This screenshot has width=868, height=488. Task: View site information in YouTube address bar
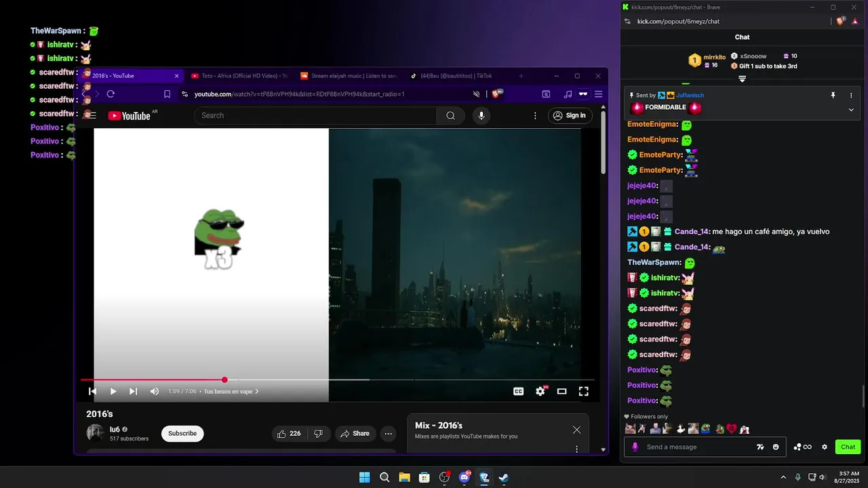coord(184,94)
